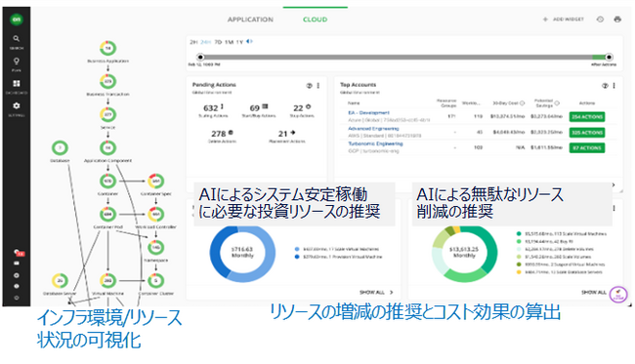Click the Container Spec node

pos(156,181)
